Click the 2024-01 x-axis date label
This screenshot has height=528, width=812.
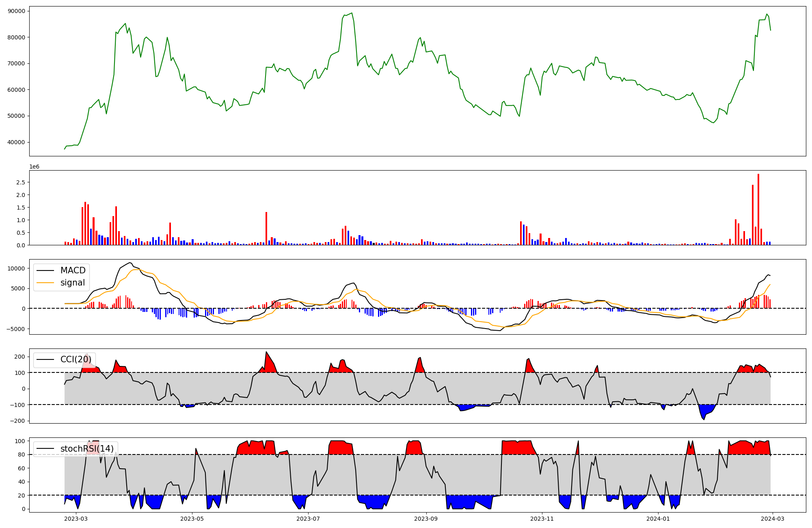tap(658, 519)
